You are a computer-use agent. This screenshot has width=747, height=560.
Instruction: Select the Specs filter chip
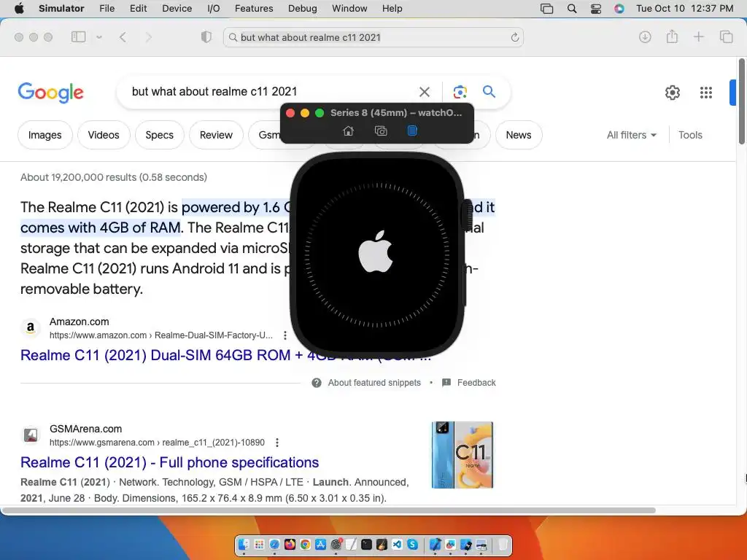point(159,135)
